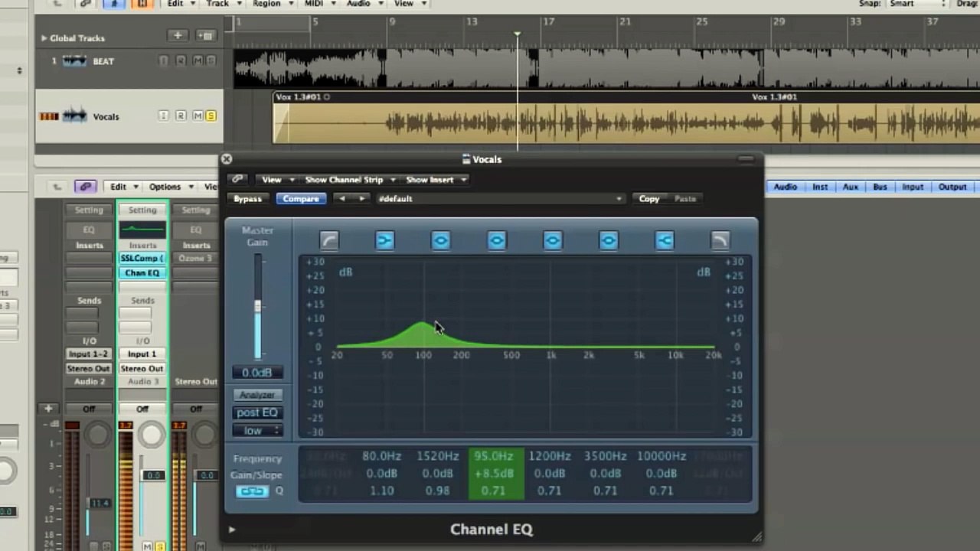The height and width of the screenshot is (551, 980).
Task: Click the plugin window link icon
Action: (x=237, y=179)
